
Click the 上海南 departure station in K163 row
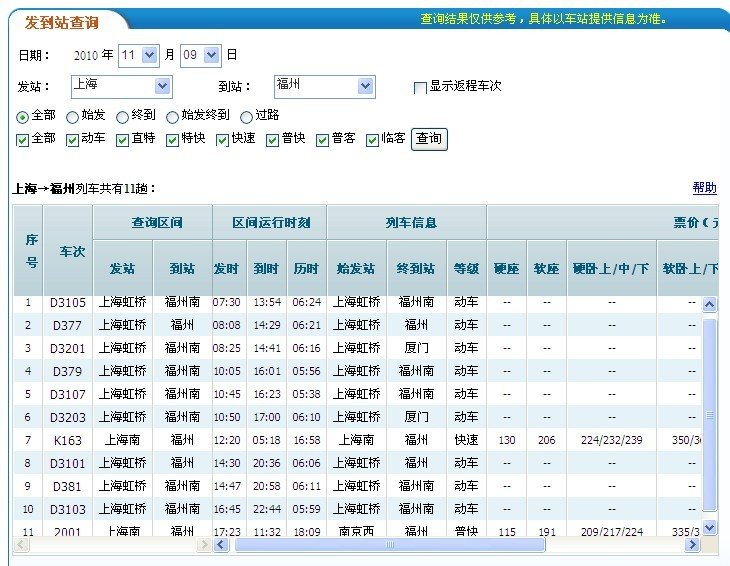(x=122, y=440)
